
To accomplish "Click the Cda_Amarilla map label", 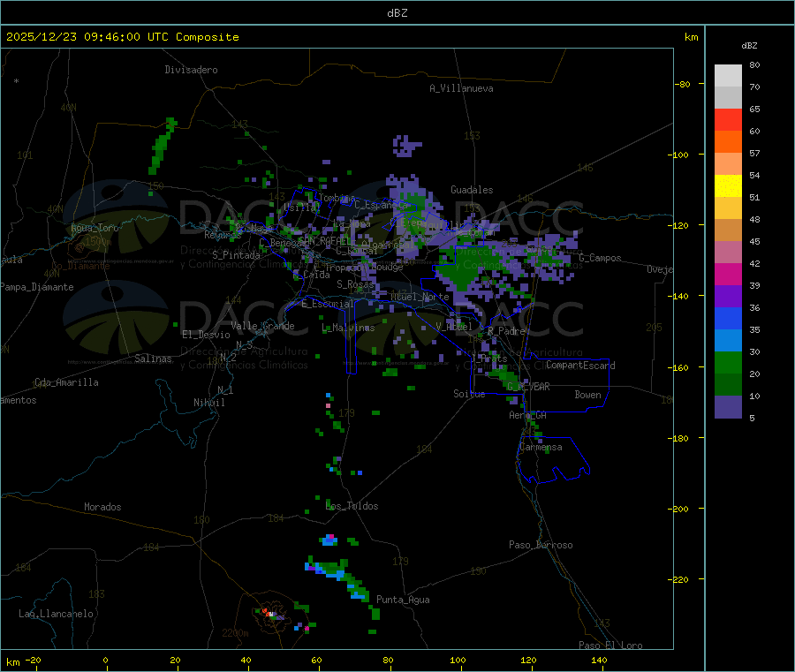I will point(66,382).
